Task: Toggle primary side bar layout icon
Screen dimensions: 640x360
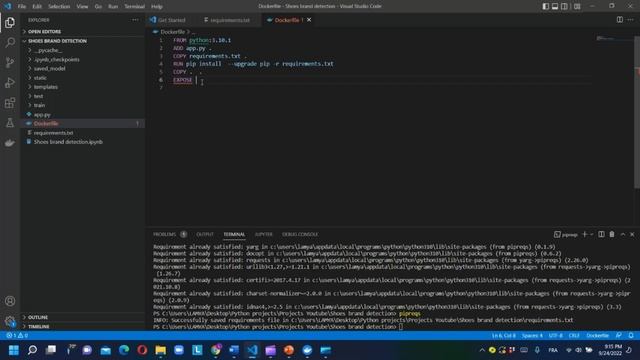Action: (x=546, y=6)
